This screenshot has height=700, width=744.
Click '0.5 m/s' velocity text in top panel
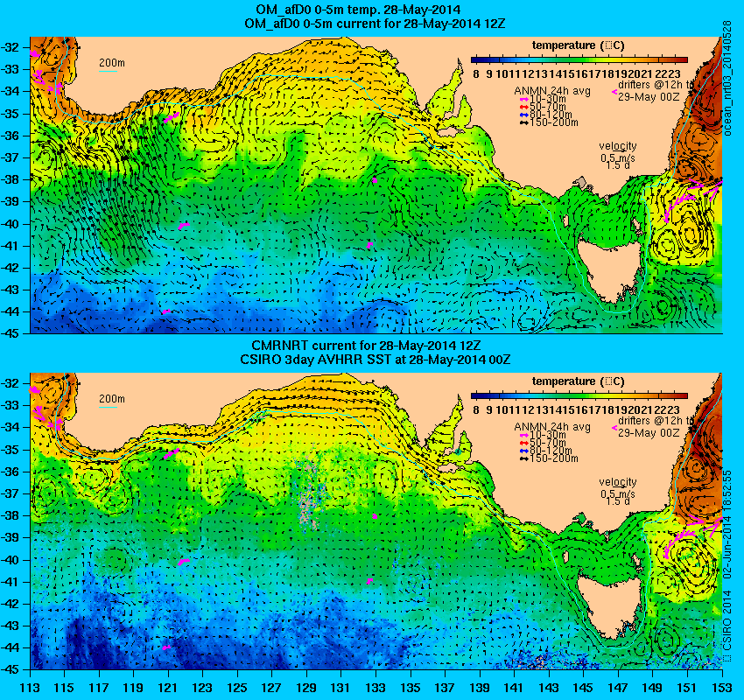coord(618,158)
